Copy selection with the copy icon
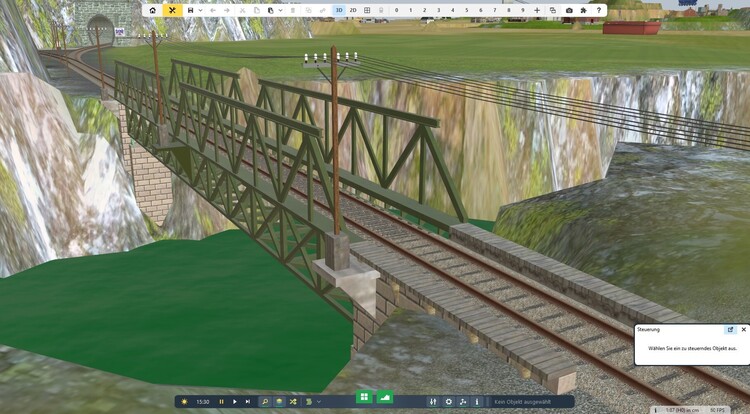 [x=257, y=10]
